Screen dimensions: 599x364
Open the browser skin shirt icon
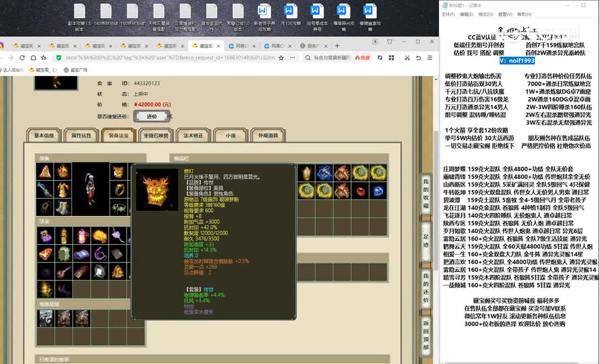click(x=390, y=41)
